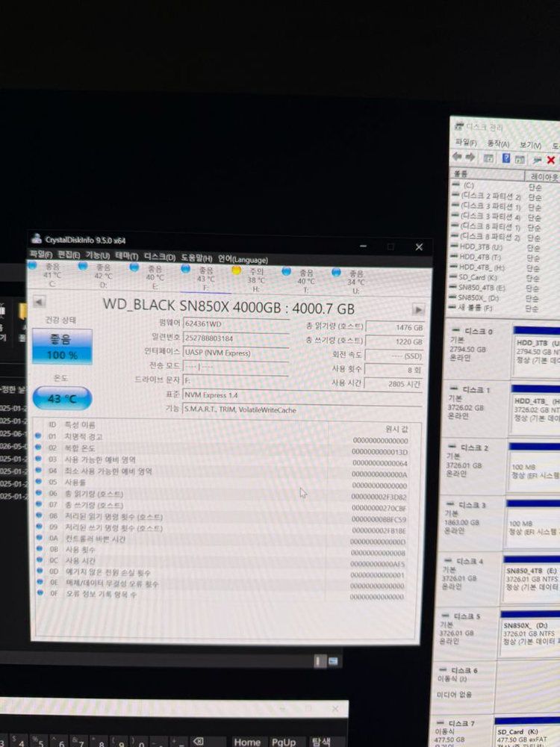Viewport: 560px width, 747px height.
Task: Click the connection plug icon left of the red X
Action: coord(537,160)
